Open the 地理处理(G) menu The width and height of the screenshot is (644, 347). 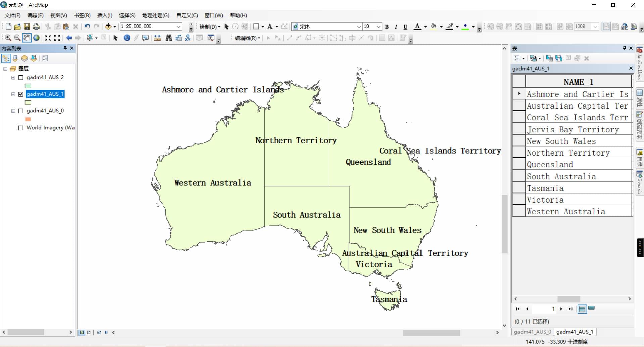tap(156, 15)
